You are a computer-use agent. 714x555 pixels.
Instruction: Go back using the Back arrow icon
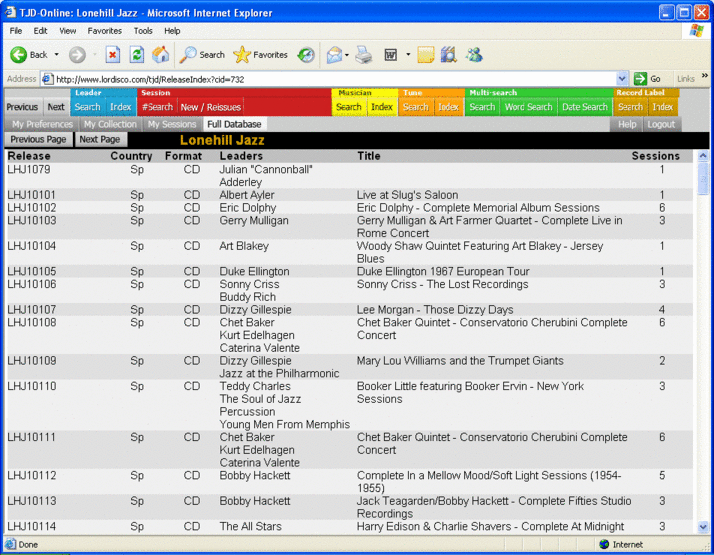pyautogui.click(x=19, y=55)
